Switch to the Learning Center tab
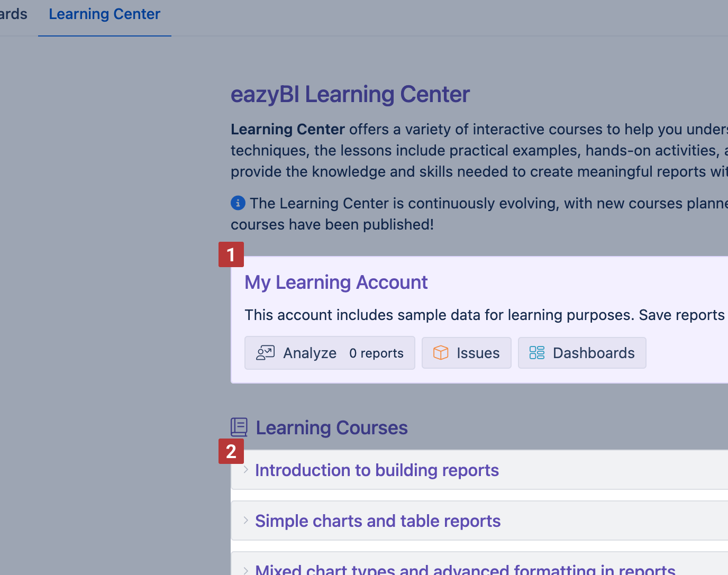The image size is (728, 575). pyautogui.click(x=104, y=14)
